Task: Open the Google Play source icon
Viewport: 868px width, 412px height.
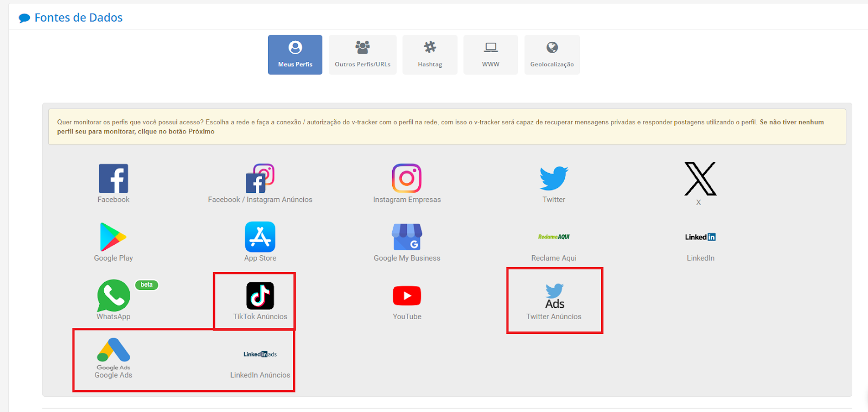Action: (x=113, y=237)
